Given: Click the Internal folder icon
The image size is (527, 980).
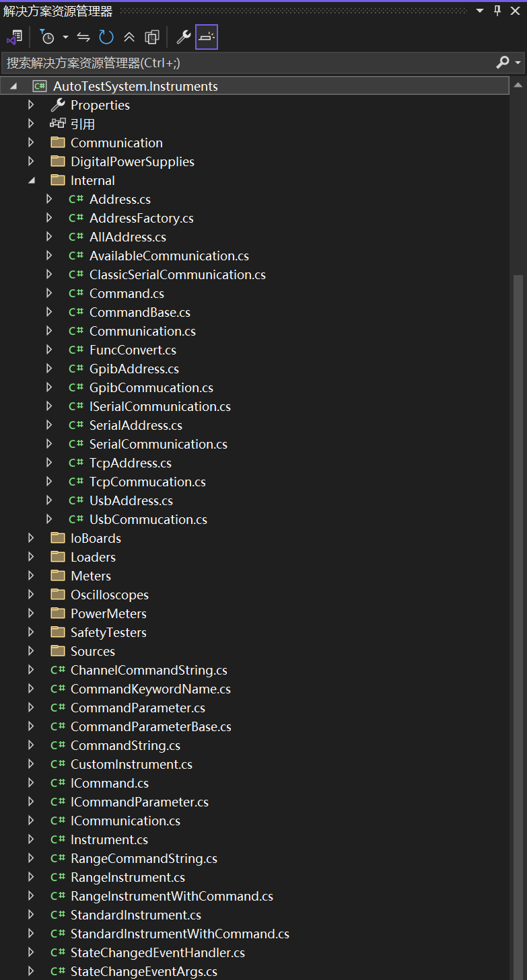Looking at the screenshot, I should 58,180.
